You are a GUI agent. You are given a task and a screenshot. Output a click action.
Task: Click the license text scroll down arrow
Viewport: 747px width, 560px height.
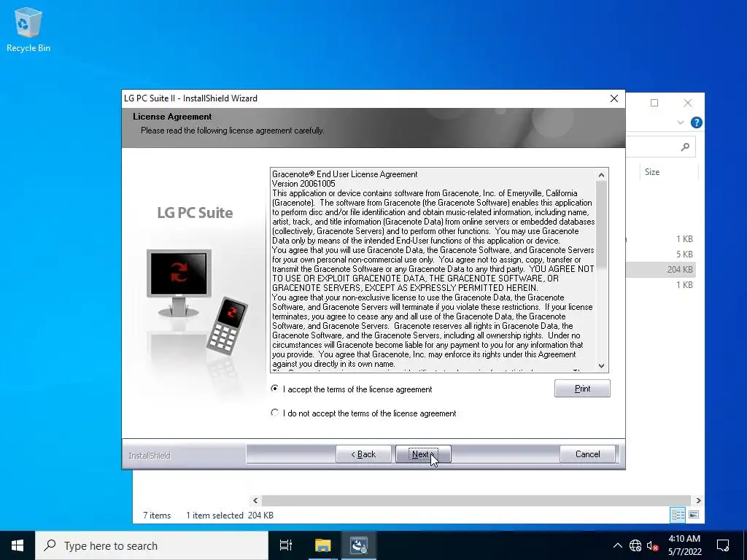point(601,366)
